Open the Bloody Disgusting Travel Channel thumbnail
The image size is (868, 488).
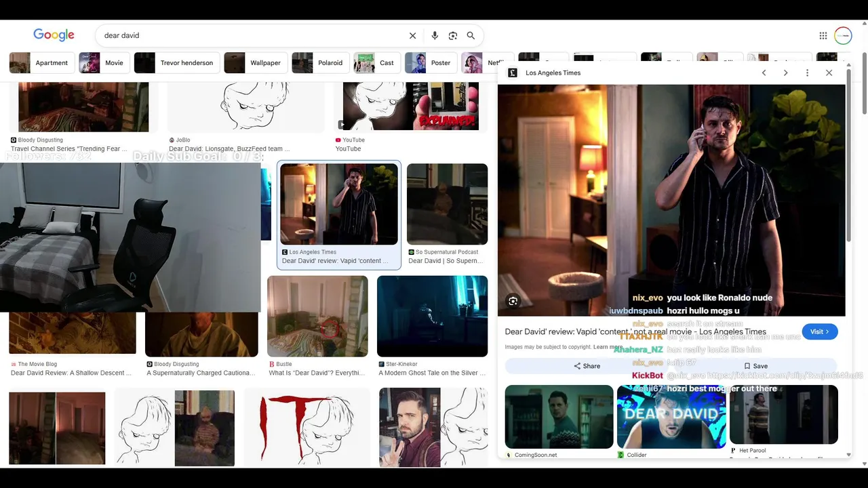(x=83, y=106)
